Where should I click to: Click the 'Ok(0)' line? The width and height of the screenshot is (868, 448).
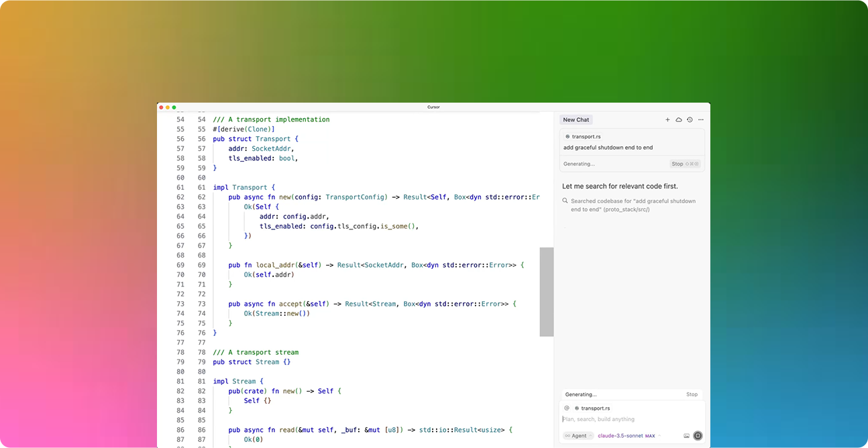pyautogui.click(x=254, y=440)
